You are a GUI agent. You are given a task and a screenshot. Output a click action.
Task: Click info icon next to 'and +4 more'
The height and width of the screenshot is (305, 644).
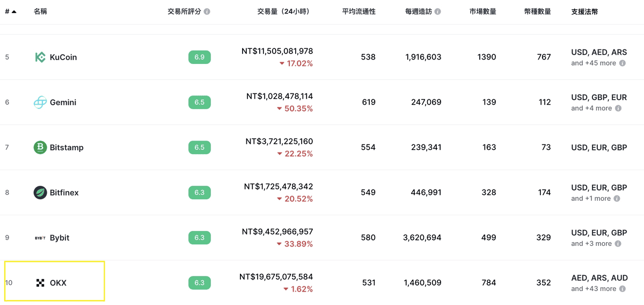[x=618, y=108]
